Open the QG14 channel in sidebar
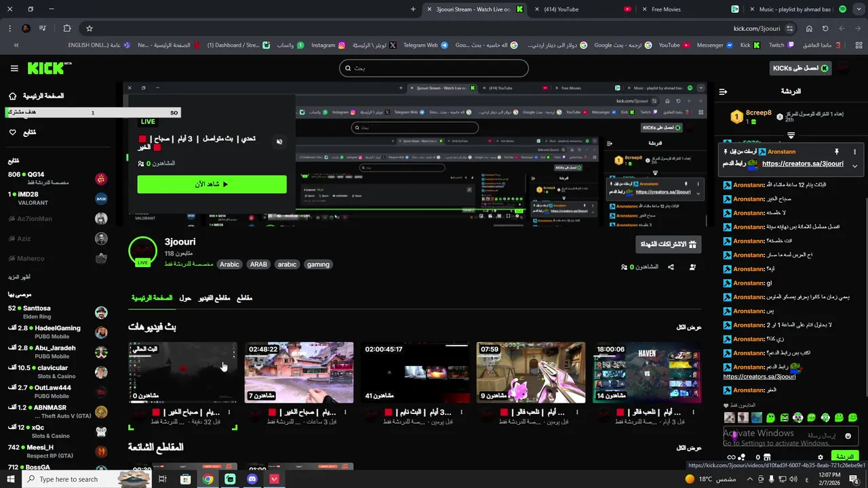 tap(58, 178)
